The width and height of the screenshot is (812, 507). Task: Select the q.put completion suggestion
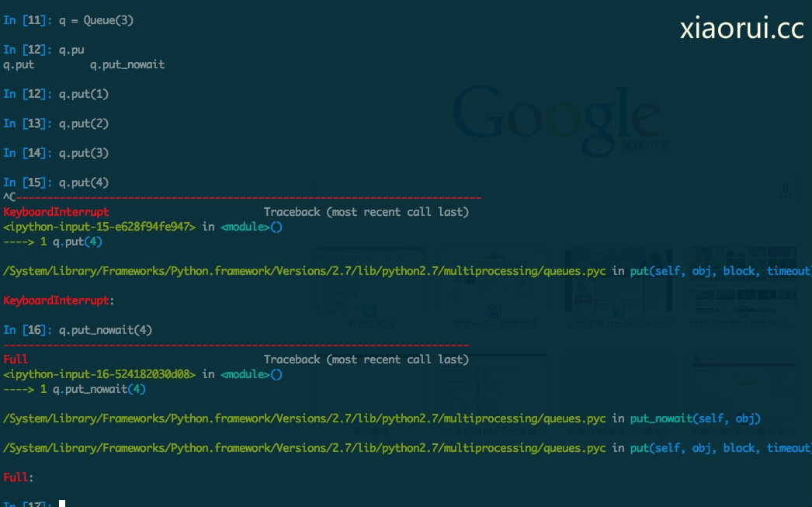[x=19, y=64]
